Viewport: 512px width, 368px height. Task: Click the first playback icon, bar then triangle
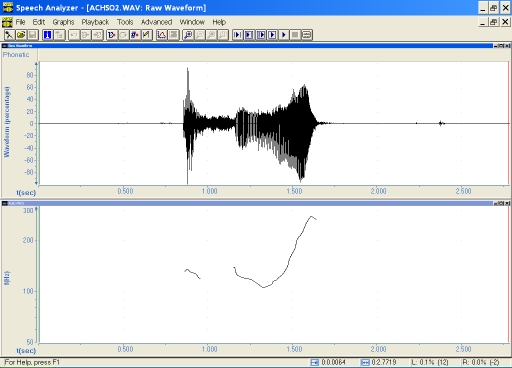click(238, 35)
